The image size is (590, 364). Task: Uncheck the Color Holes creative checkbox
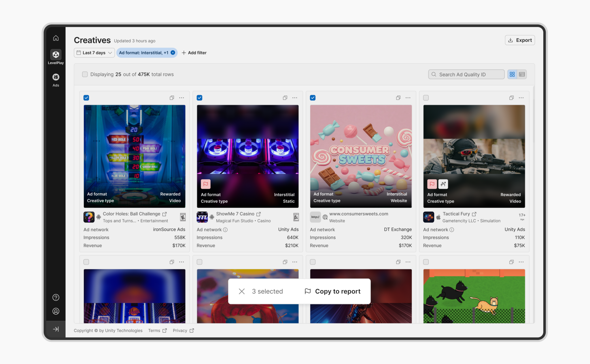tap(86, 98)
